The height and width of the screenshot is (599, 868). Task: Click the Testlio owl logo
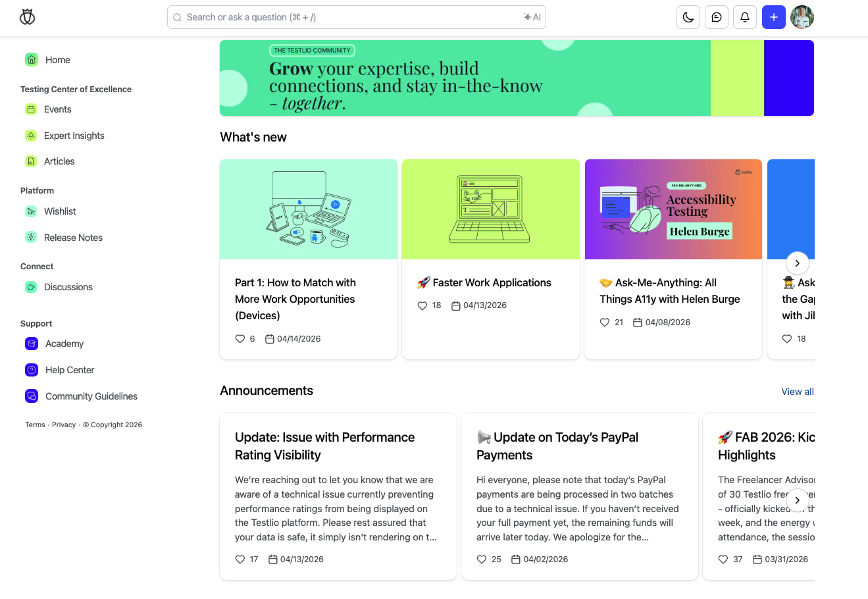click(28, 17)
